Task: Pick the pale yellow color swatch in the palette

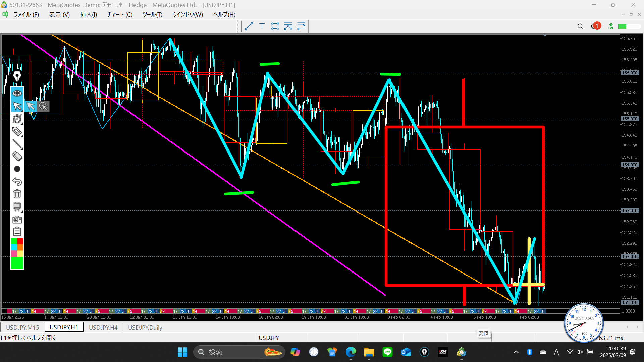Action: click(x=20, y=254)
